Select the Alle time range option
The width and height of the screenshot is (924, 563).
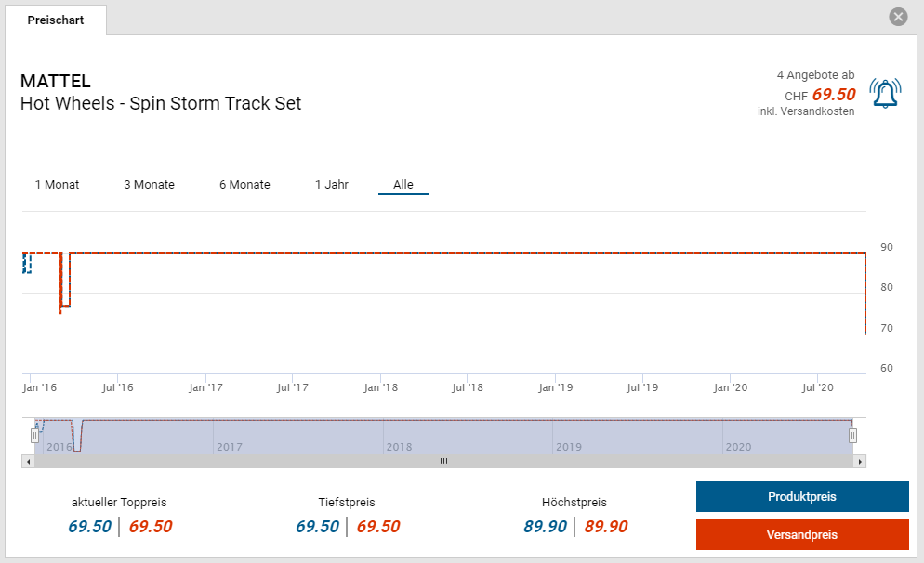[x=403, y=184]
